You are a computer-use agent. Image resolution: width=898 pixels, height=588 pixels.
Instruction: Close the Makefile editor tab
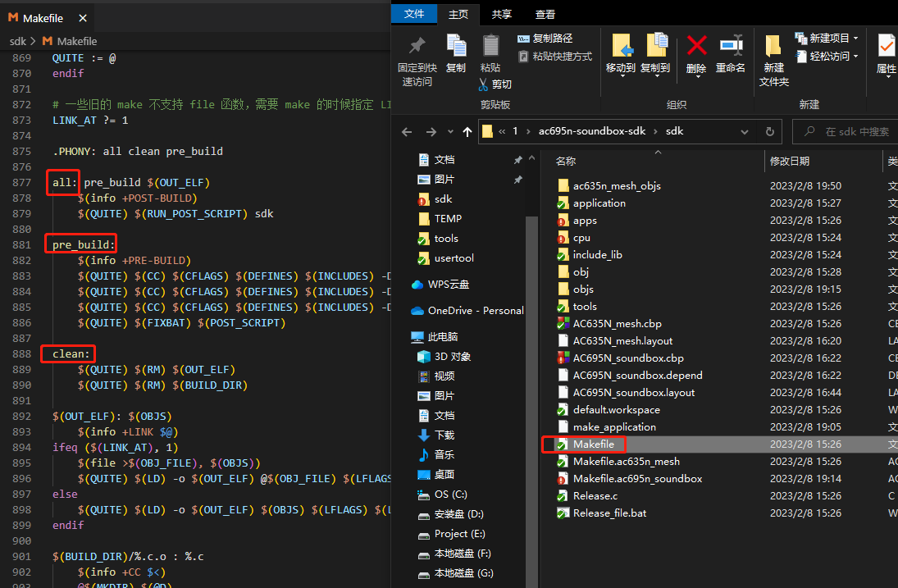(x=83, y=18)
